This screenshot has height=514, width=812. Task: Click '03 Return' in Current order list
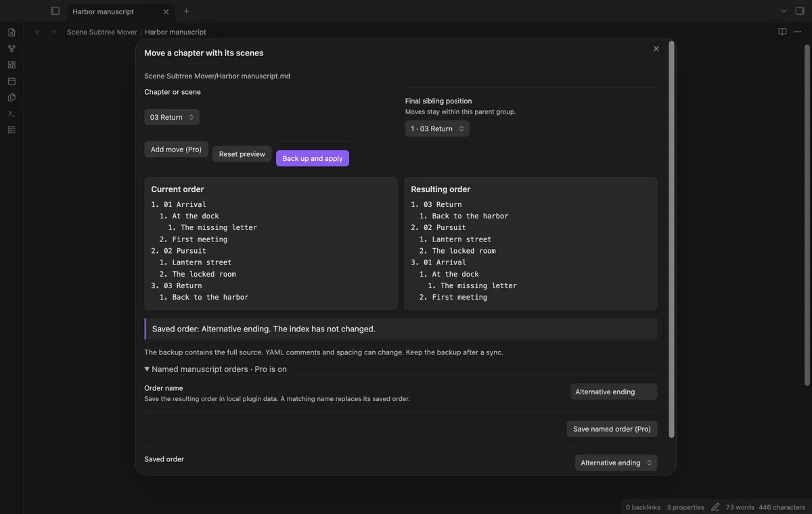point(183,285)
